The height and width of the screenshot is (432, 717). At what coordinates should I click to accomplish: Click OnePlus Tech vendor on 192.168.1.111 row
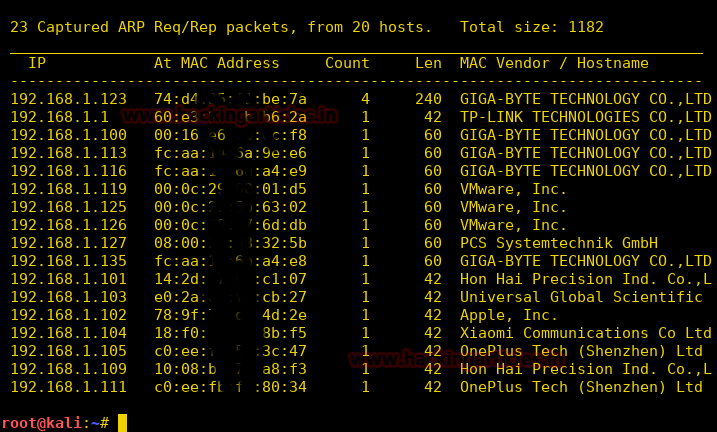(581, 387)
